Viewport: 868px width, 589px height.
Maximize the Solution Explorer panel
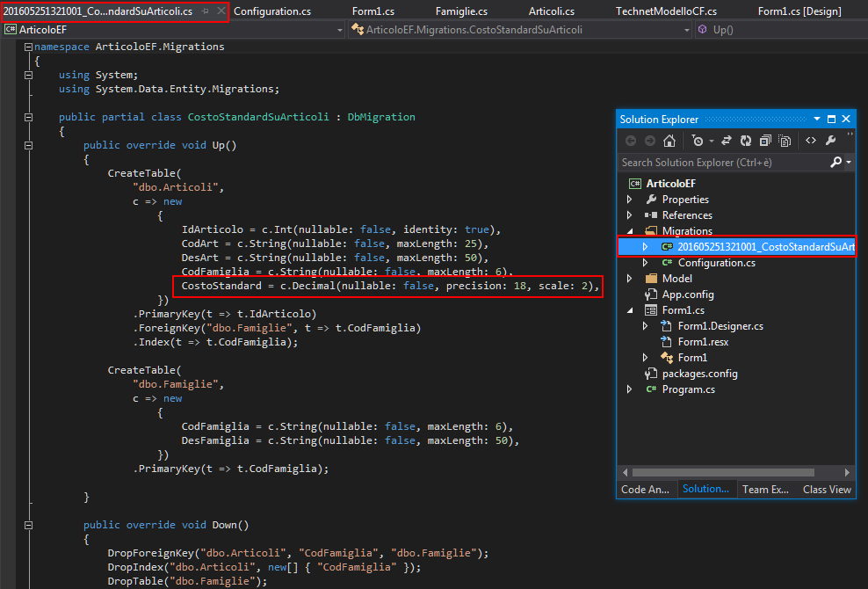[x=831, y=120]
